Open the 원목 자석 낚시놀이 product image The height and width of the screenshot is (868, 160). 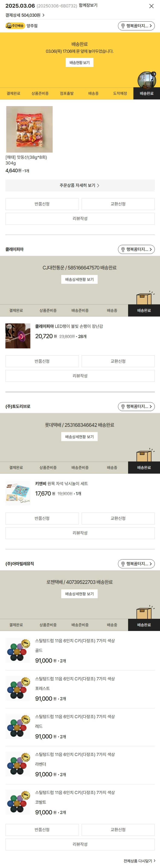click(18, 493)
